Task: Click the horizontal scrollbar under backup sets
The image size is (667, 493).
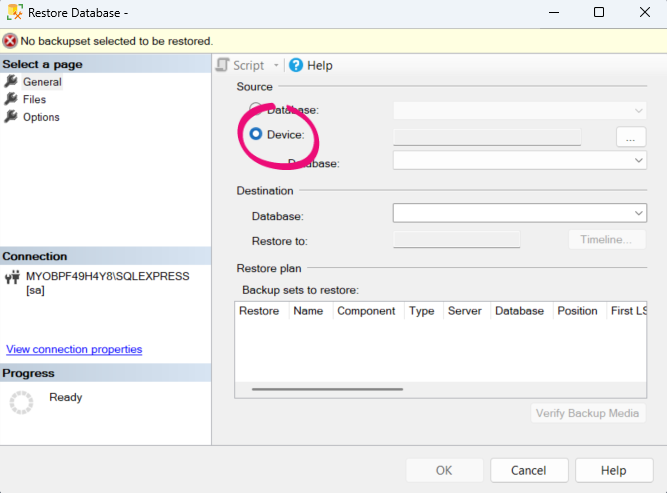Action: [328, 389]
